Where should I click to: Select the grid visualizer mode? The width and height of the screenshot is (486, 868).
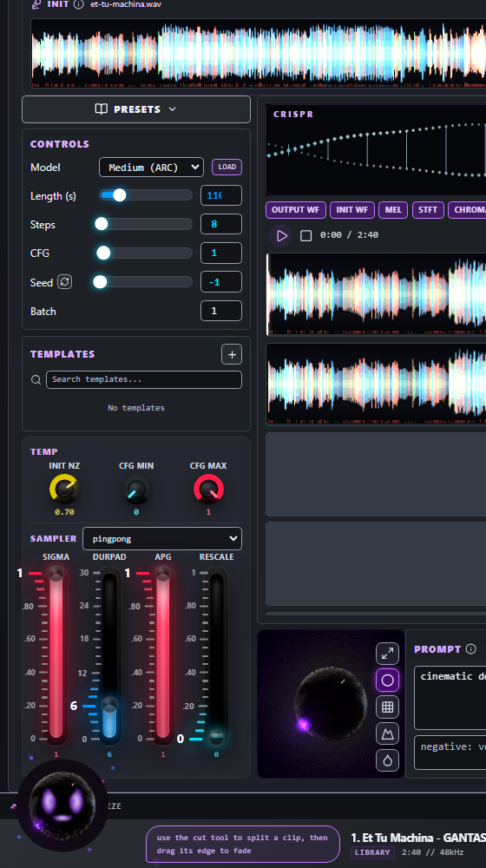387,707
